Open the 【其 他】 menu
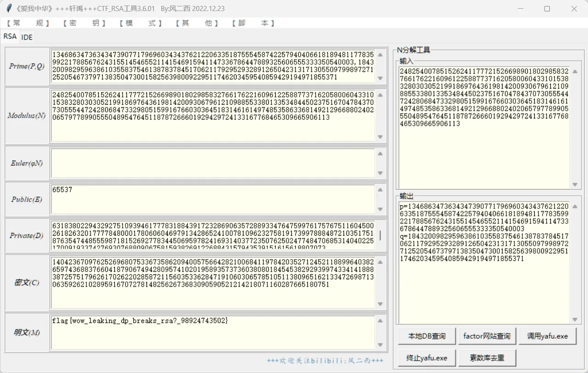 197,23
